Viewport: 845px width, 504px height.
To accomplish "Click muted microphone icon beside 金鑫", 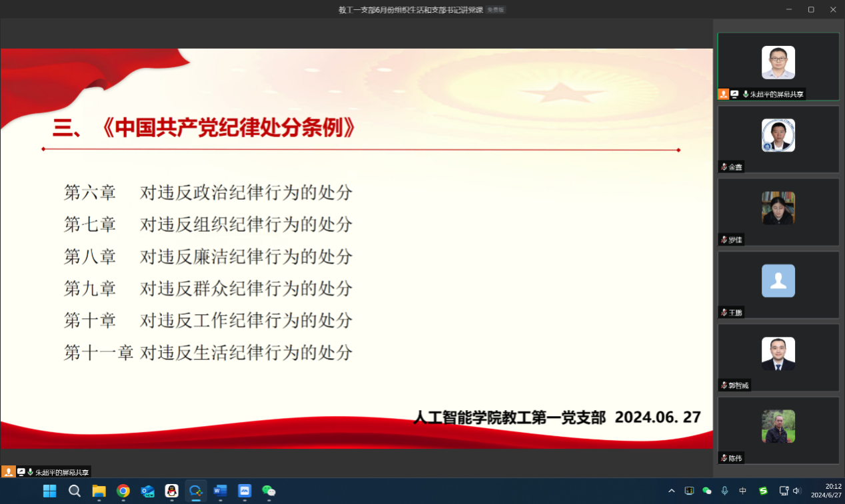I will pos(724,167).
